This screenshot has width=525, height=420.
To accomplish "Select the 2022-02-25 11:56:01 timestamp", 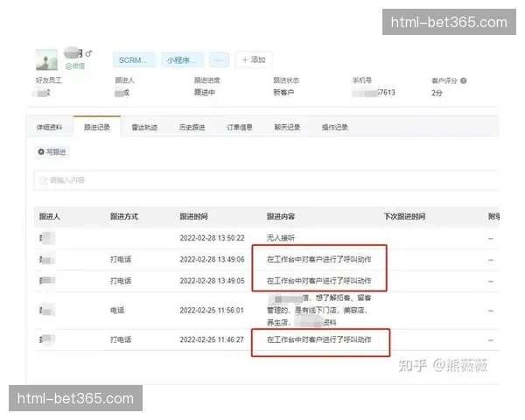I will [212, 311].
